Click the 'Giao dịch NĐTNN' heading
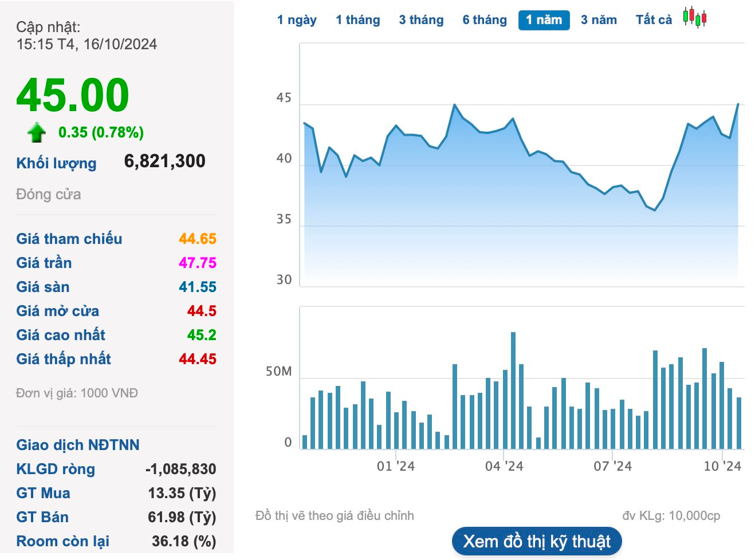Screen dimensions: 755x560 tap(78, 445)
